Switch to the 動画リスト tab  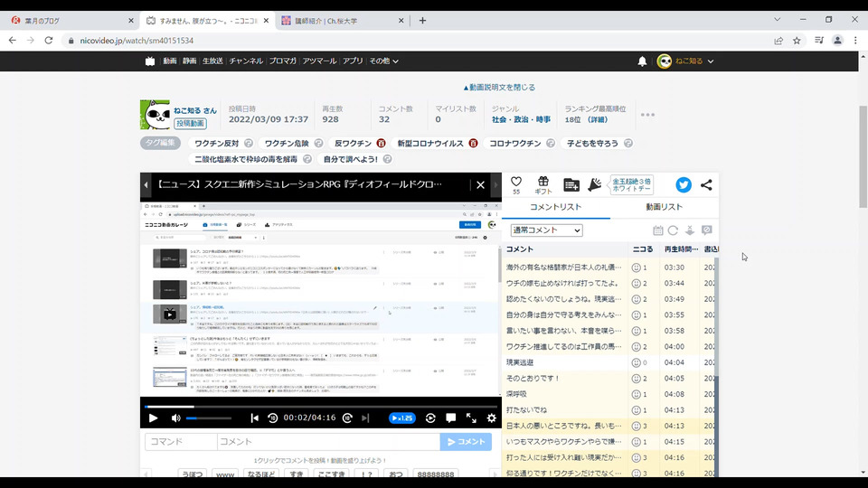(665, 208)
